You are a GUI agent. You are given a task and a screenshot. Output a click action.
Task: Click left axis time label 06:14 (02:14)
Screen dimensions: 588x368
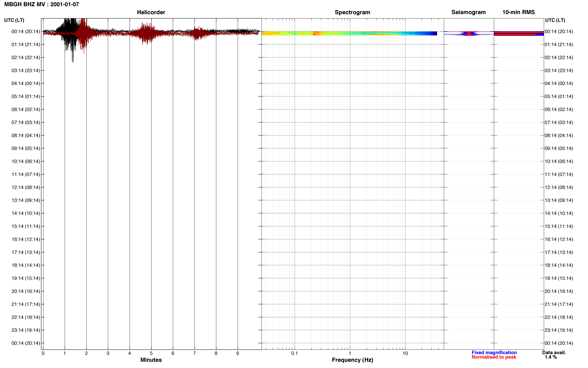[x=26, y=109]
